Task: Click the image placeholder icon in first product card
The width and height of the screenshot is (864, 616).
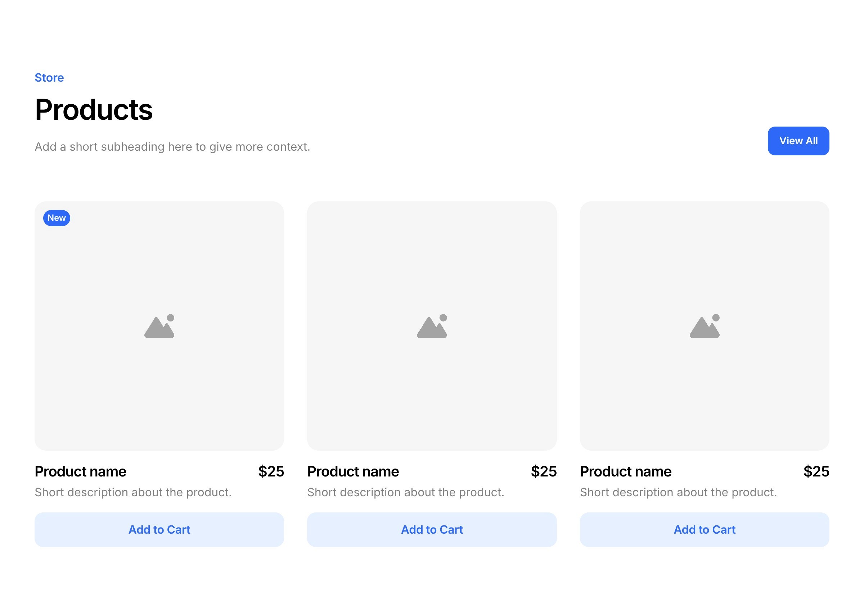Action: pos(159,327)
